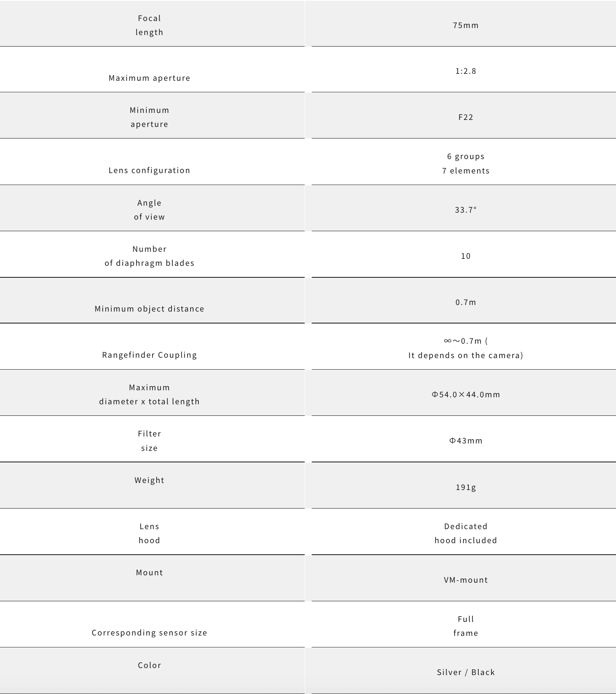This screenshot has width=616, height=694.
Task: Click the "Focal length" label cell
Action: pos(149,25)
